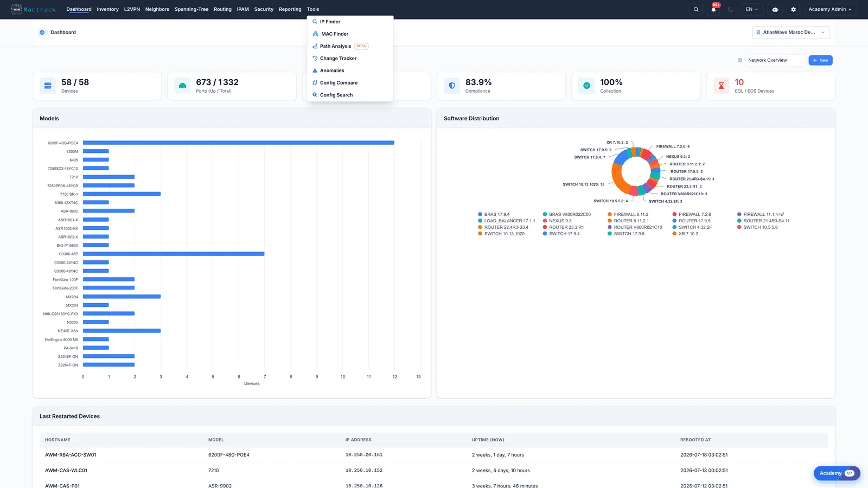Toggle NEXUS 9.3 legend entry
The image size is (868, 488).
557,221
